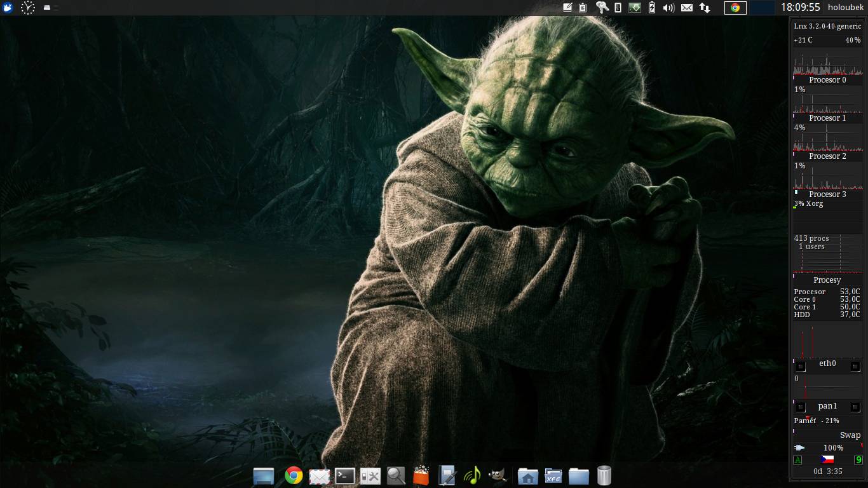Toggle the green A keyboard indicator
This screenshot has height=488, width=868.
point(797,460)
